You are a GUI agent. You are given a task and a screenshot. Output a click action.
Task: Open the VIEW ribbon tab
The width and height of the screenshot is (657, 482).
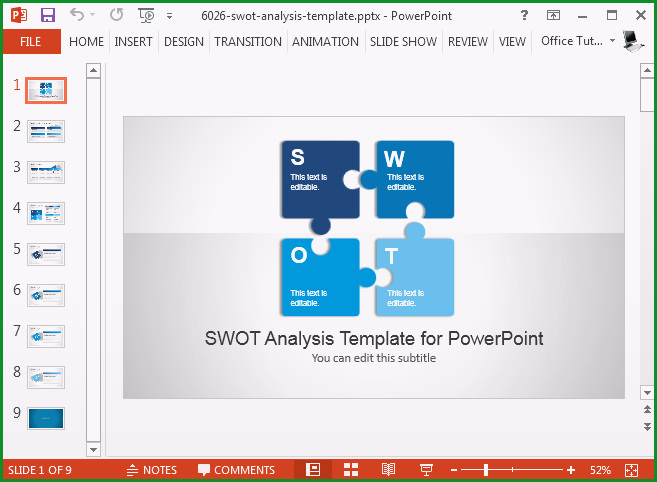pos(512,41)
